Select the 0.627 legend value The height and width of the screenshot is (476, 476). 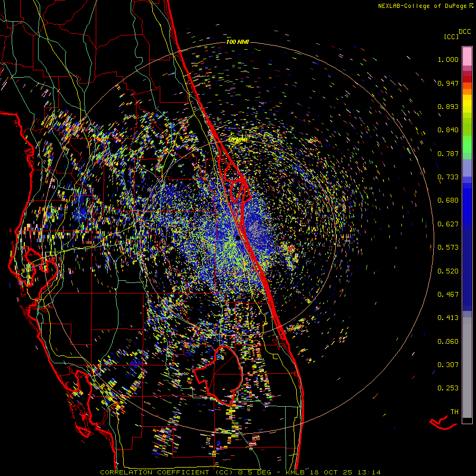(448, 224)
